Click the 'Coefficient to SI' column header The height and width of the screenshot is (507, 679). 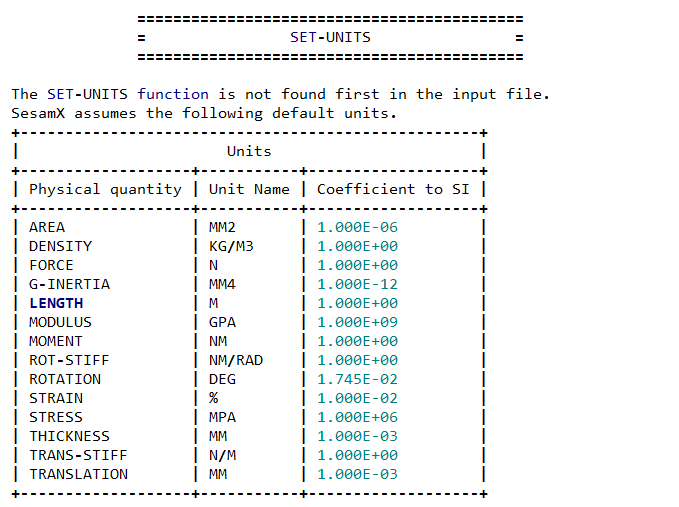[393, 190]
